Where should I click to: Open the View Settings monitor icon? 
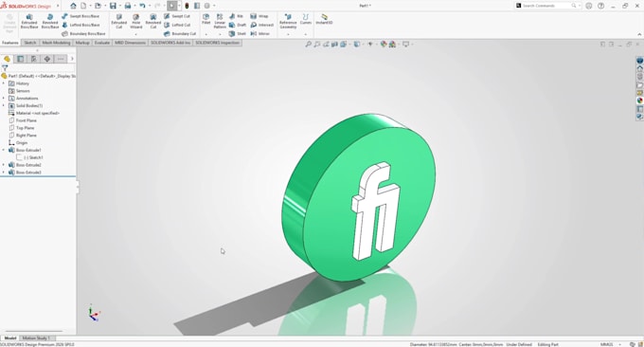point(405,44)
